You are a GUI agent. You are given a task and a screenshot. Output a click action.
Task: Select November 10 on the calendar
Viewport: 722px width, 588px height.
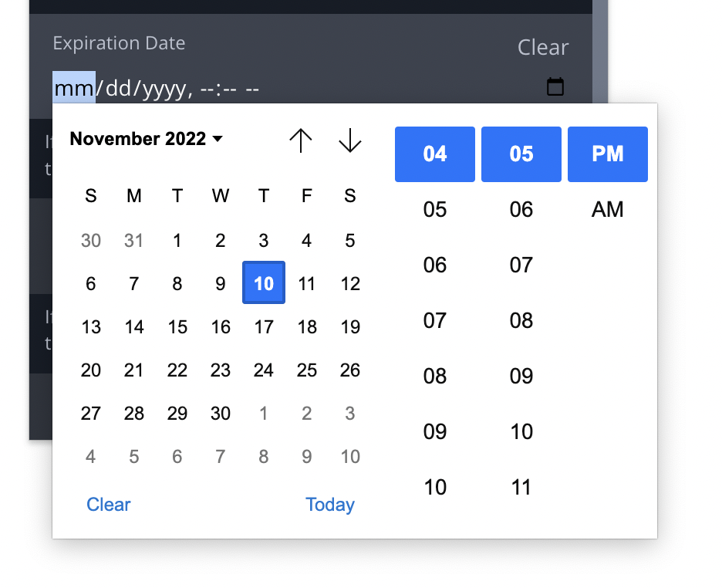pyautogui.click(x=263, y=282)
